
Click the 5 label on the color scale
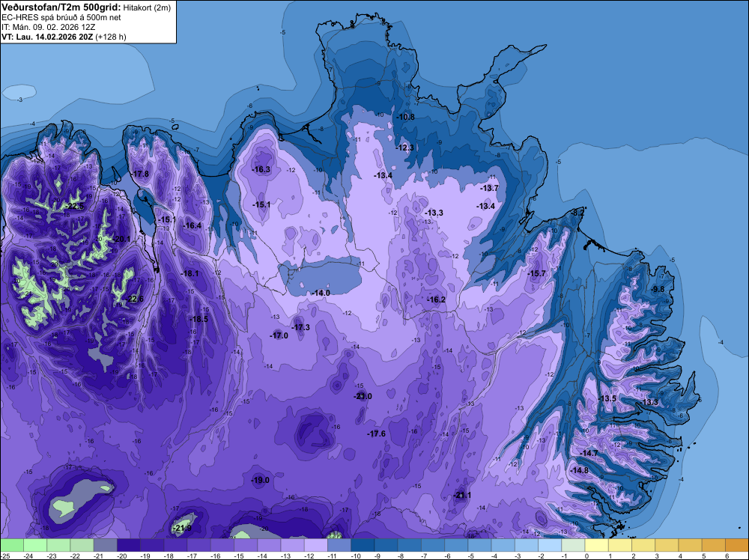[703, 556]
